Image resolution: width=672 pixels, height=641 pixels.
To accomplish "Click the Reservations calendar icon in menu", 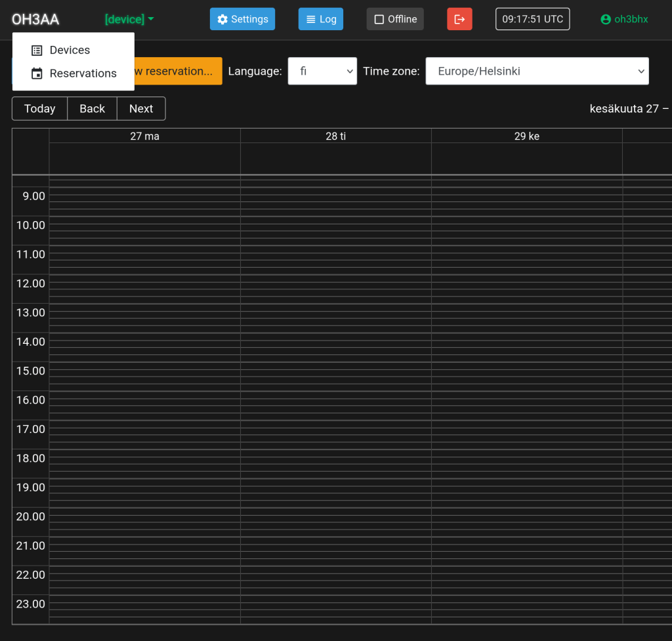I will (x=37, y=73).
